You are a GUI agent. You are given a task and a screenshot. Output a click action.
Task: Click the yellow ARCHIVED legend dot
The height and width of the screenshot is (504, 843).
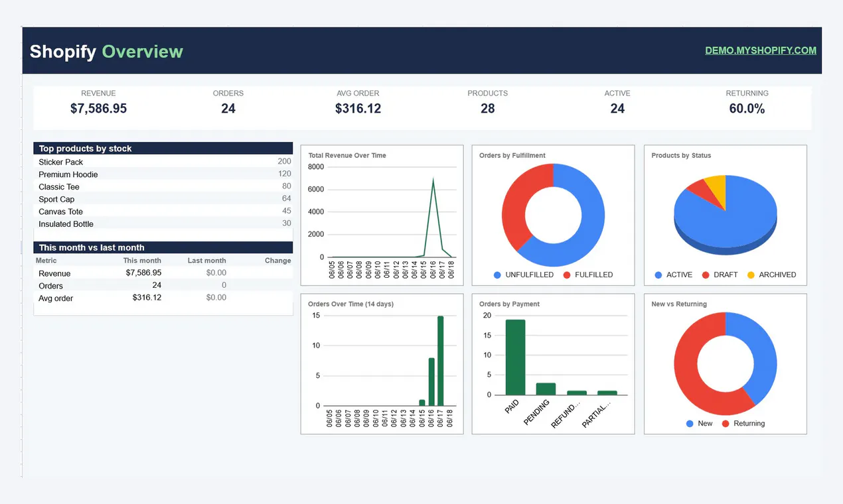751,275
